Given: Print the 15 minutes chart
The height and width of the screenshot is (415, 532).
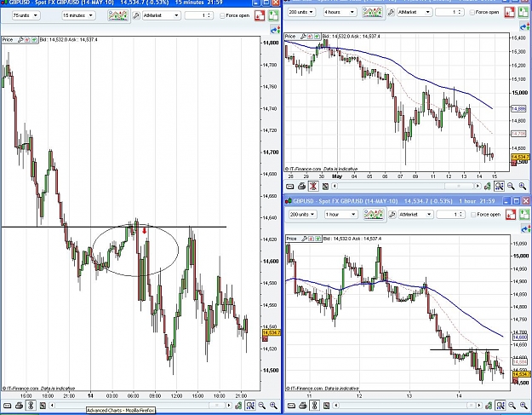Looking at the screenshot, I should [x=19, y=405].
